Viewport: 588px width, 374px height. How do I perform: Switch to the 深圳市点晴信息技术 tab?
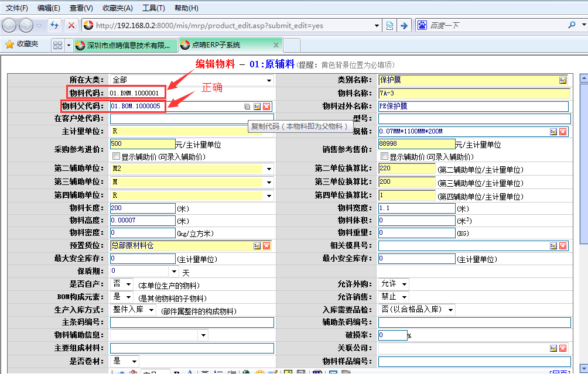tap(126, 45)
